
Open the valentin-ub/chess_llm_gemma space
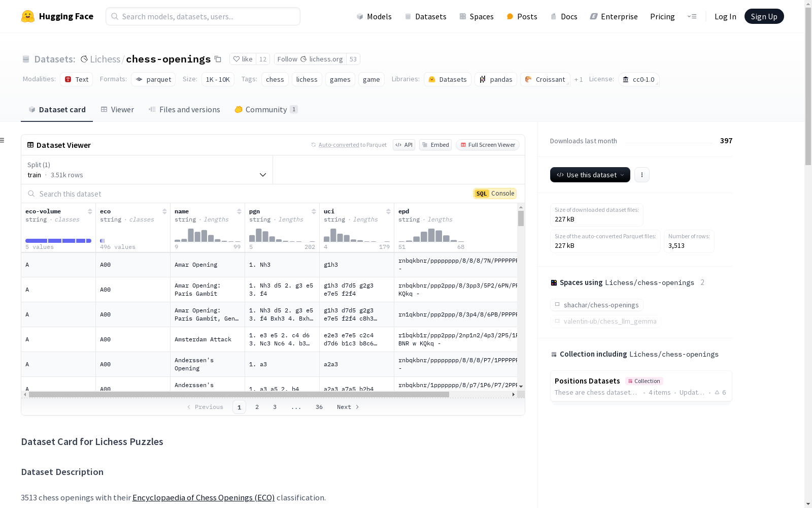tap(605, 321)
